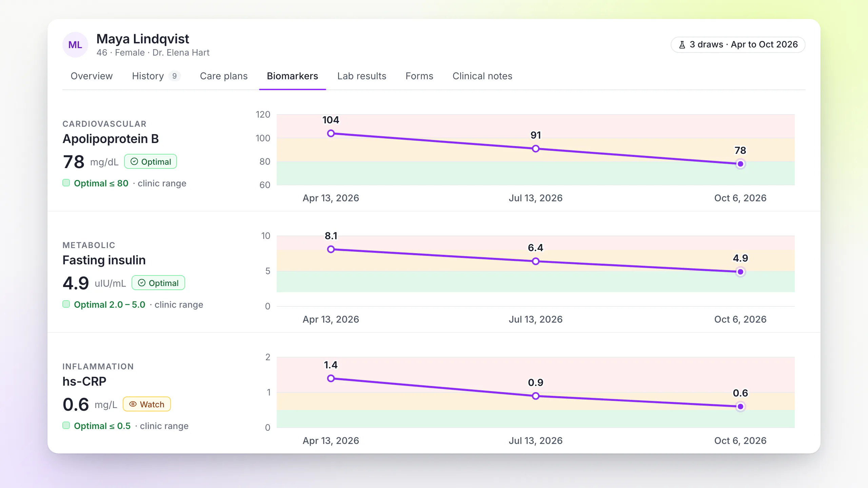Click the hs-CRP heading
The width and height of the screenshot is (868, 488).
(x=84, y=382)
